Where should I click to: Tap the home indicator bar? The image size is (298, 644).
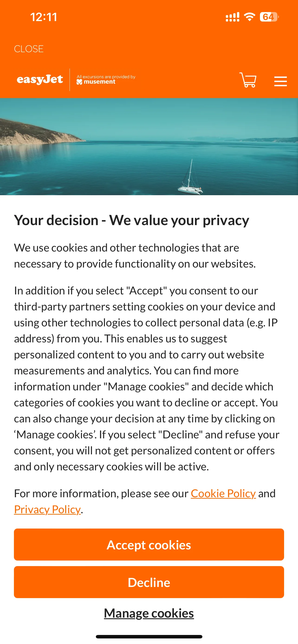149,637
